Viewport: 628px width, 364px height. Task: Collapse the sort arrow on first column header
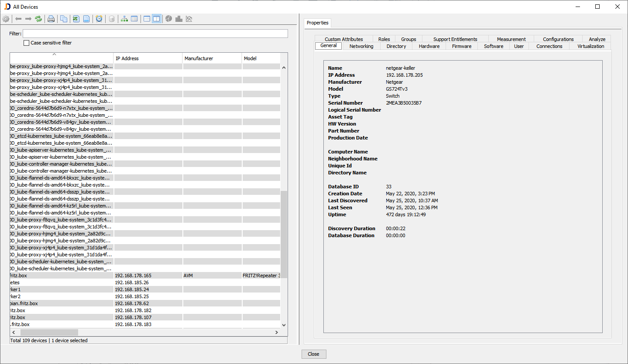click(54, 54)
